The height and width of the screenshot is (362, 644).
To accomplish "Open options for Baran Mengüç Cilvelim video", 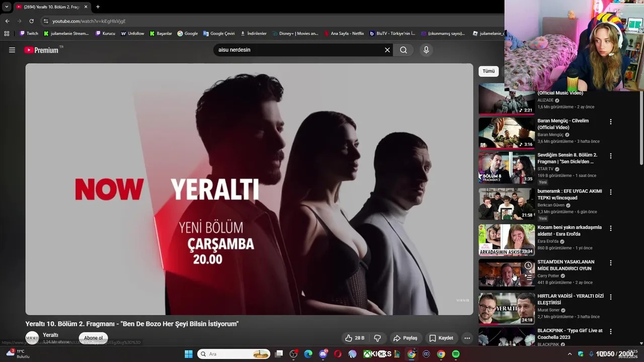I will pyautogui.click(x=611, y=122).
